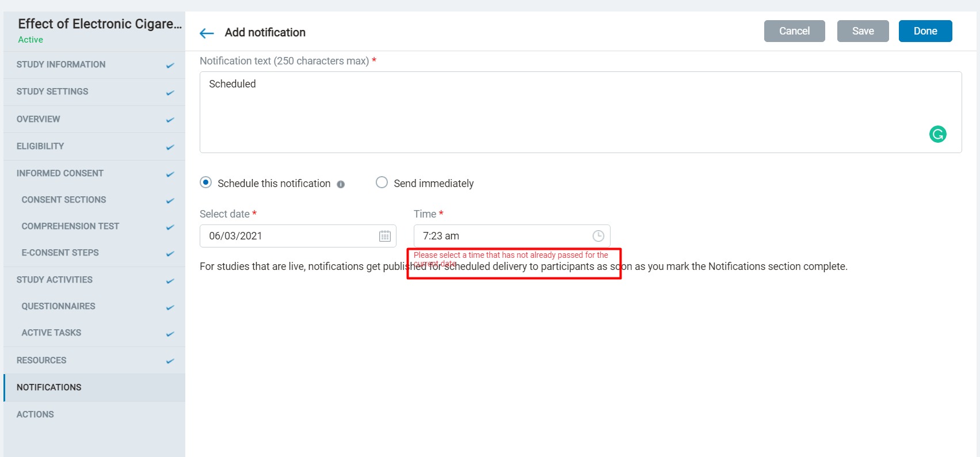Click the Select date field showing 06/03/2021
Viewport: 980px width, 457px height.
[x=298, y=236]
